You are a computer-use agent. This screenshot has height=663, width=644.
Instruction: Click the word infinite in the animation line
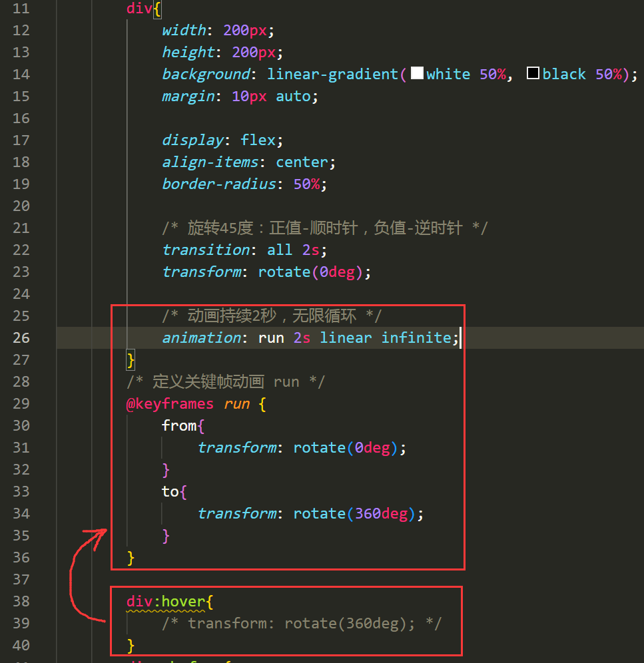[x=416, y=337]
